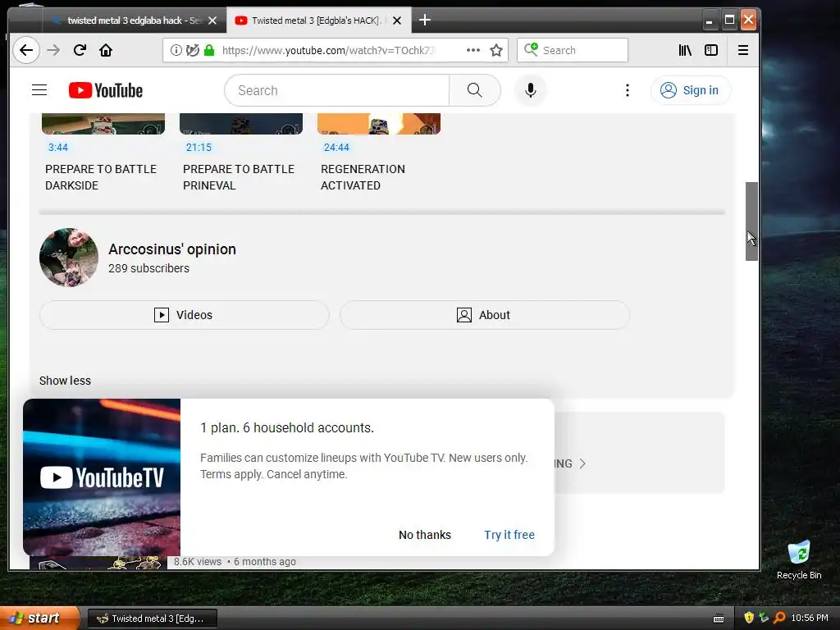
Task: Open the Windows Start button
Action: [39, 619]
